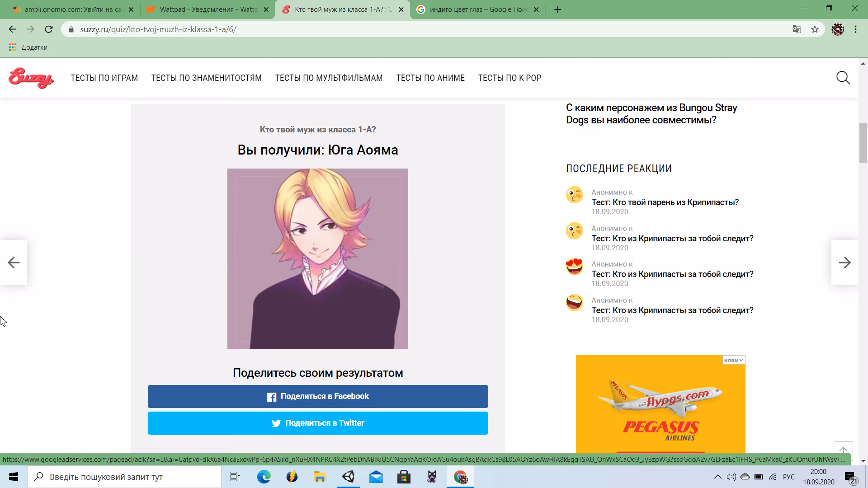868x488 pixels.
Task: Go to the next quiz using right arrow
Action: (x=844, y=263)
